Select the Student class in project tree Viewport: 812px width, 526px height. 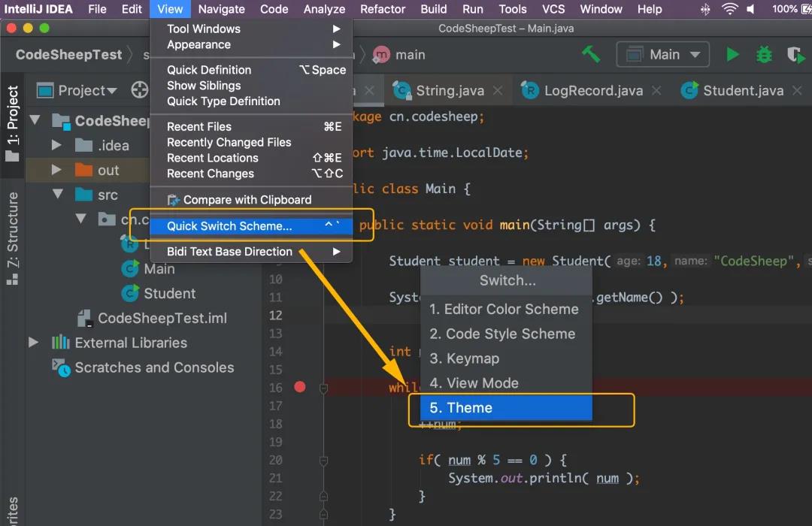(169, 294)
